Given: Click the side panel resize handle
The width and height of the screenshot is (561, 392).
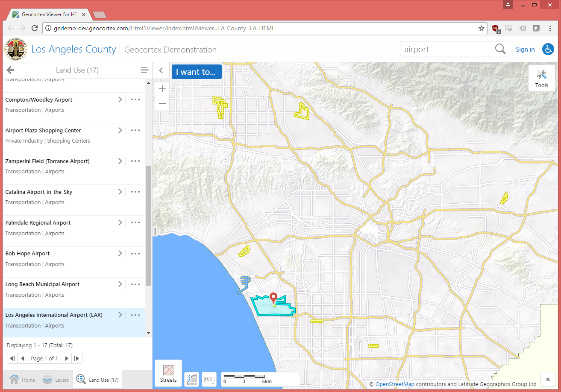Looking at the screenshot, I should pyautogui.click(x=155, y=231).
